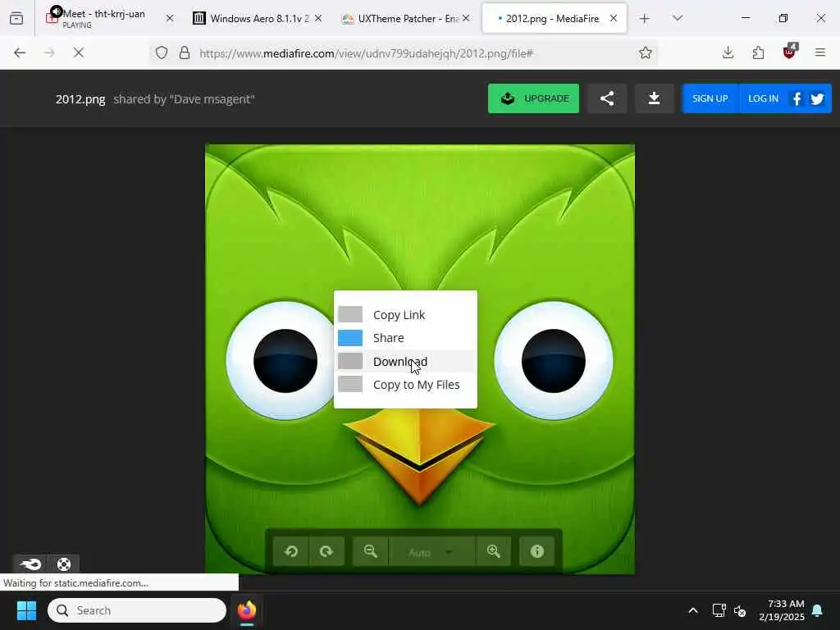Show hidden tray icons chevron
The height and width of the screenshot is (630, 840).
(692, 610)
